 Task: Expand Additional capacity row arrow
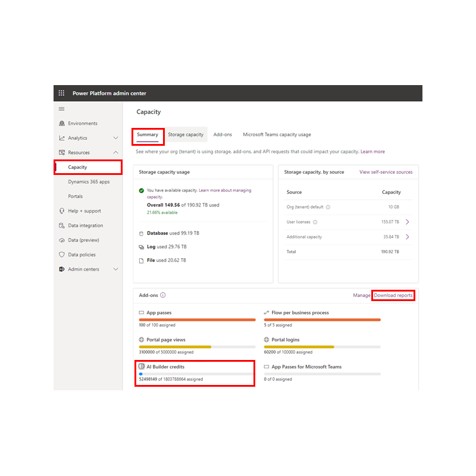pyautogui.click(x=408, y=236)
